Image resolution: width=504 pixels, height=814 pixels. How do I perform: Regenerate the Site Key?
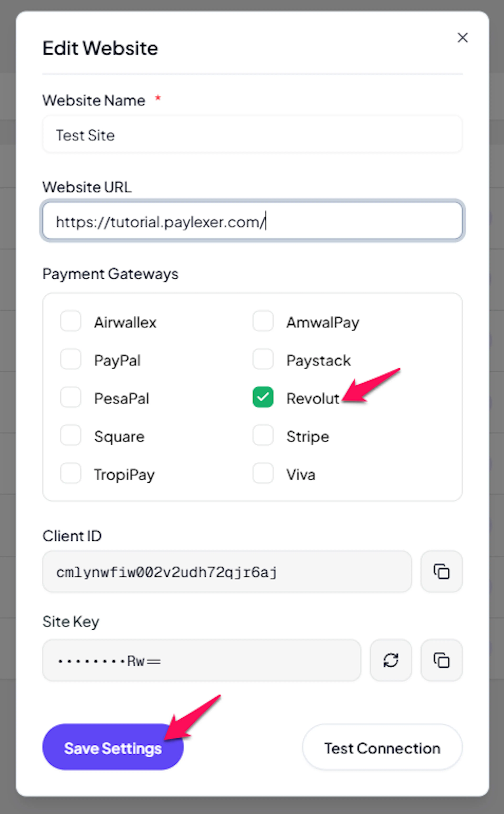coord(391,660)
